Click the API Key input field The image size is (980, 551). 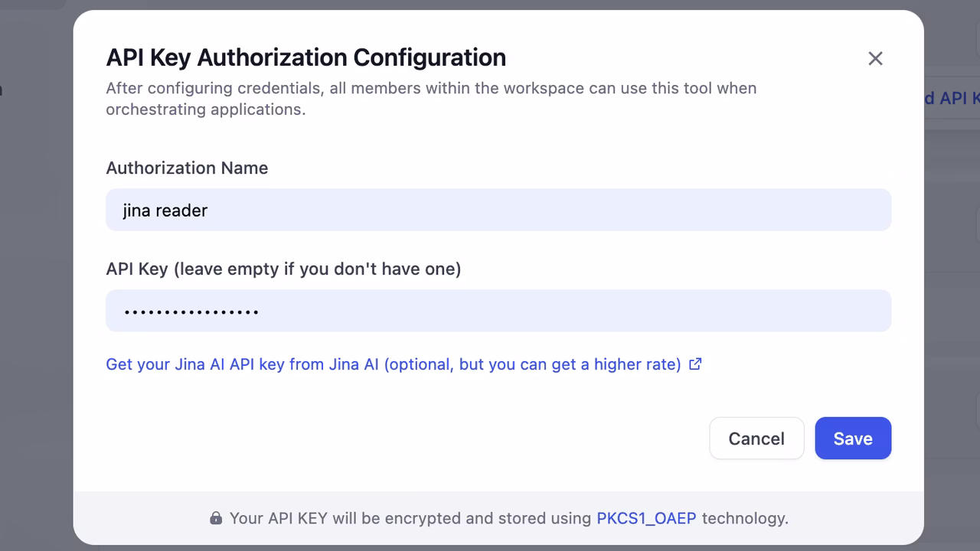click(x=498, y=311)
